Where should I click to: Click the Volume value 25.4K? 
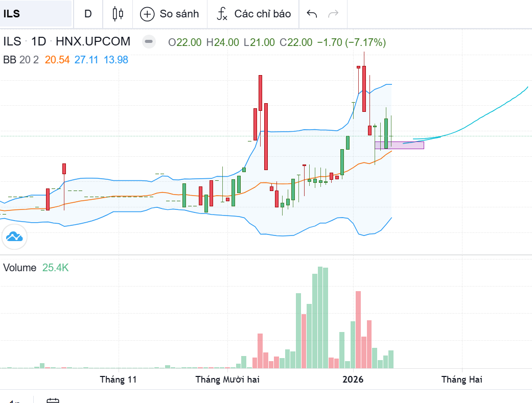pyautogui.click(x=55, y=268)
